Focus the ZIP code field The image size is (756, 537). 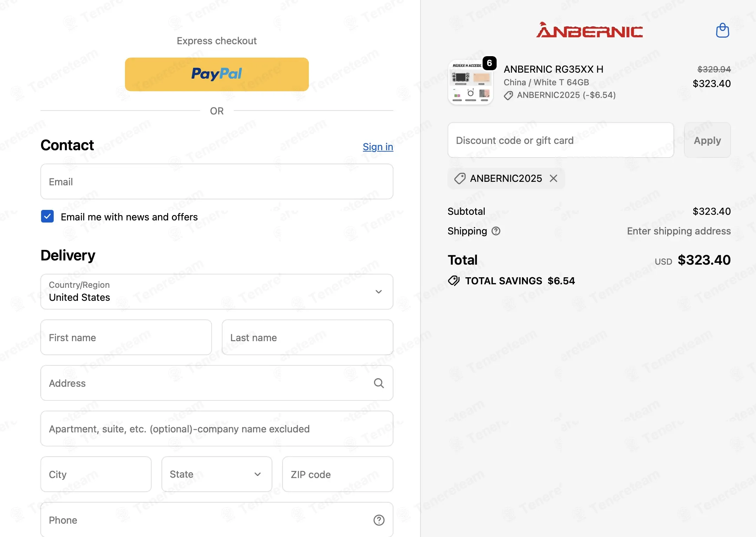(338, 474)
